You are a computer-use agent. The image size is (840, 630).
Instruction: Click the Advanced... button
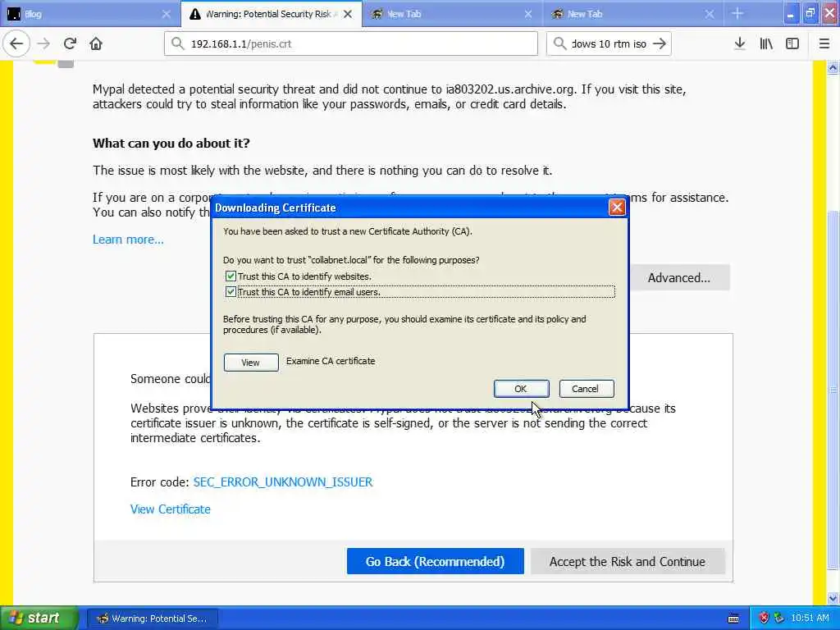[678, 277]
